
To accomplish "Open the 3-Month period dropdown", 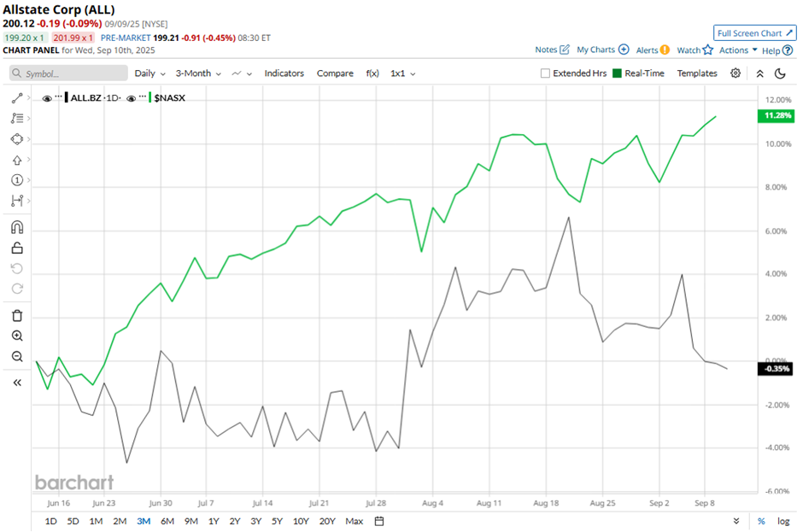I will [x=198, y=73].
